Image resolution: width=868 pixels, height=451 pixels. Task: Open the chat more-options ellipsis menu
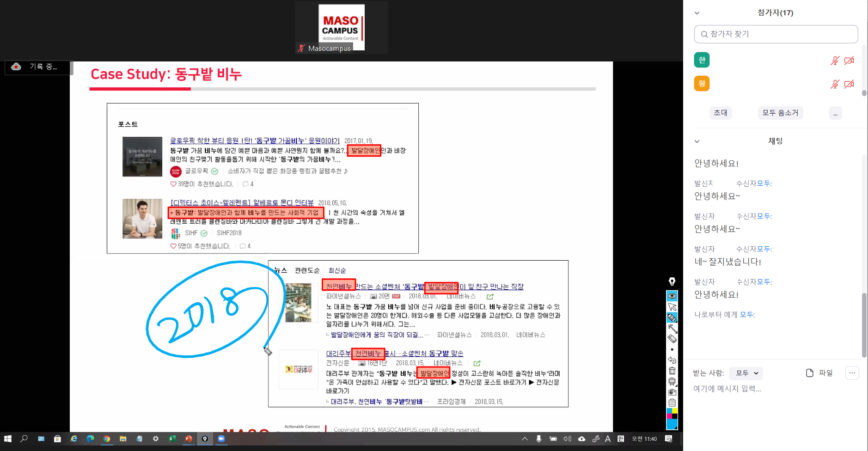coord(852,373)
